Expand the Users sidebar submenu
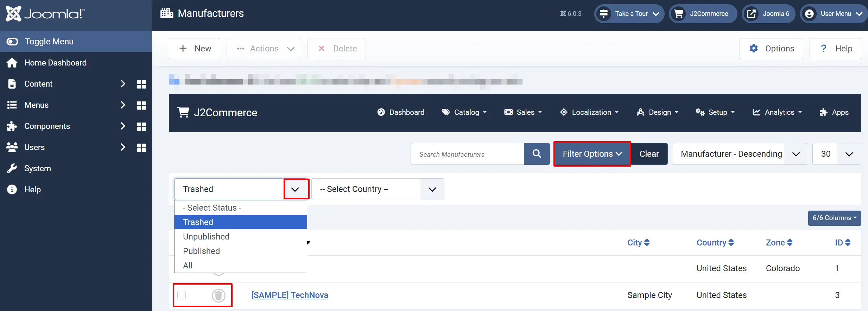The height and width of the screenshot is (311, 868). (123, 147)
